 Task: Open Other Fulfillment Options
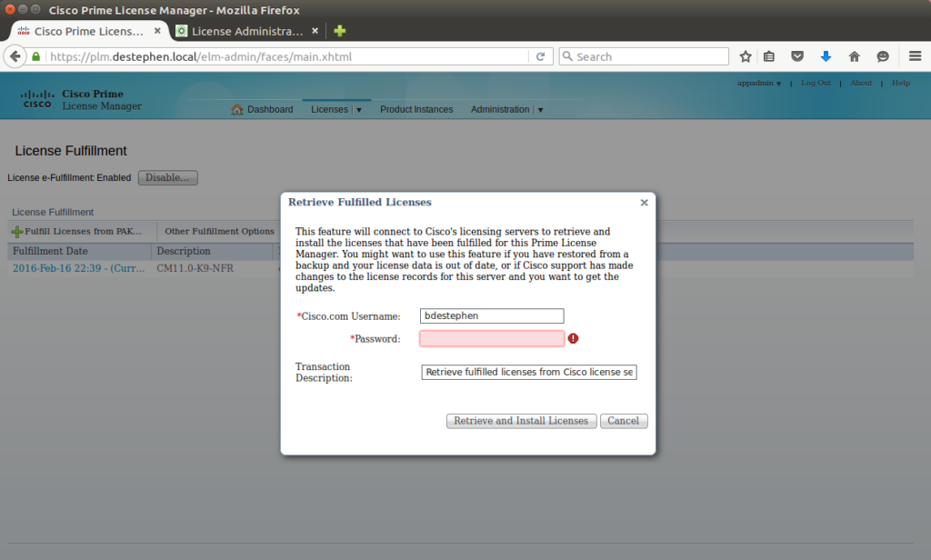220,232
